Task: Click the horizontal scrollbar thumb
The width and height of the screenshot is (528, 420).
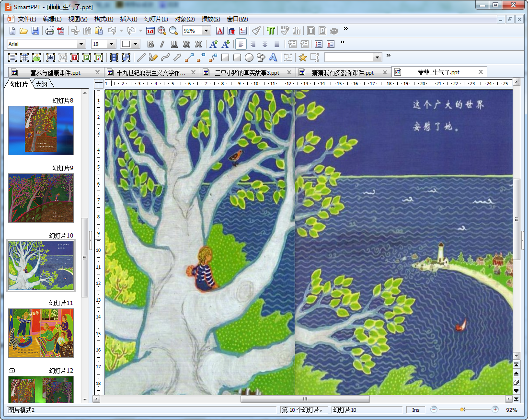Action: 305,399
